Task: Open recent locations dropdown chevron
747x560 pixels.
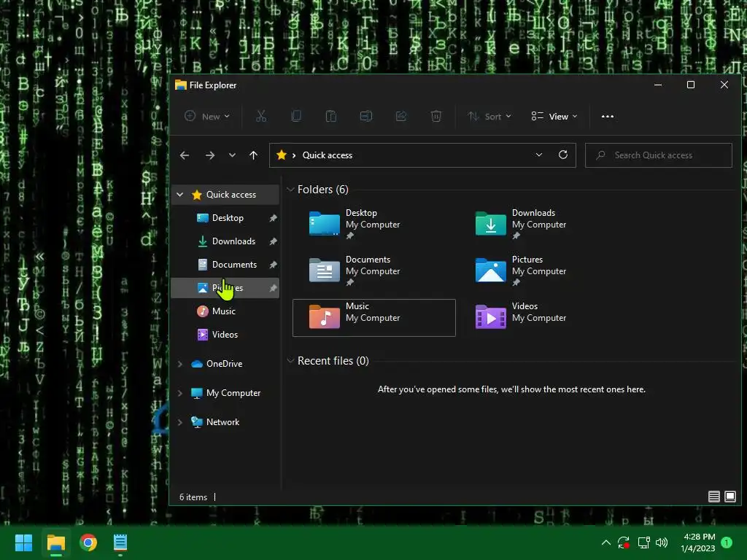Action: (x=232, y=155)
